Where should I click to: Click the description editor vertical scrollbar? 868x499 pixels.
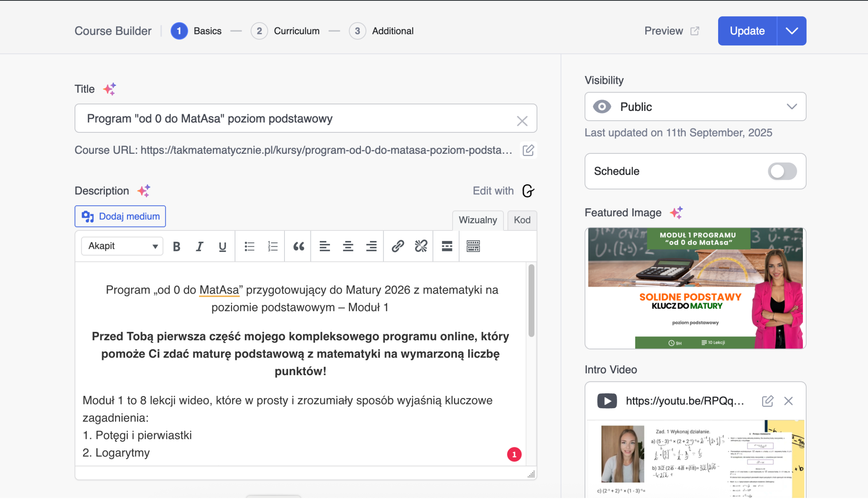pos(531,301)
